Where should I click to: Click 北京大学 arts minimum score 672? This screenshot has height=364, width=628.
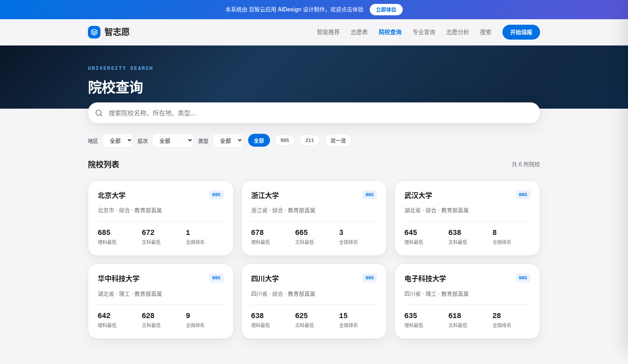[148, 233]
